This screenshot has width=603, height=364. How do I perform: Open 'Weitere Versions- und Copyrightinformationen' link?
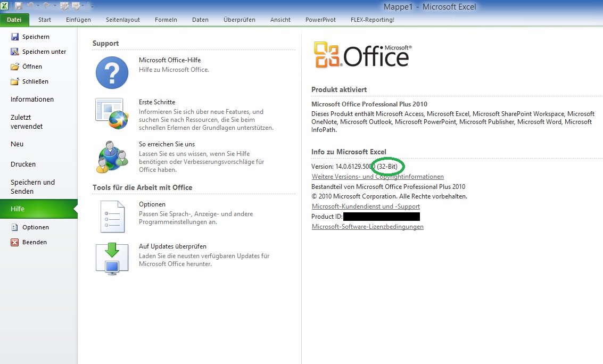coord(377,177)
